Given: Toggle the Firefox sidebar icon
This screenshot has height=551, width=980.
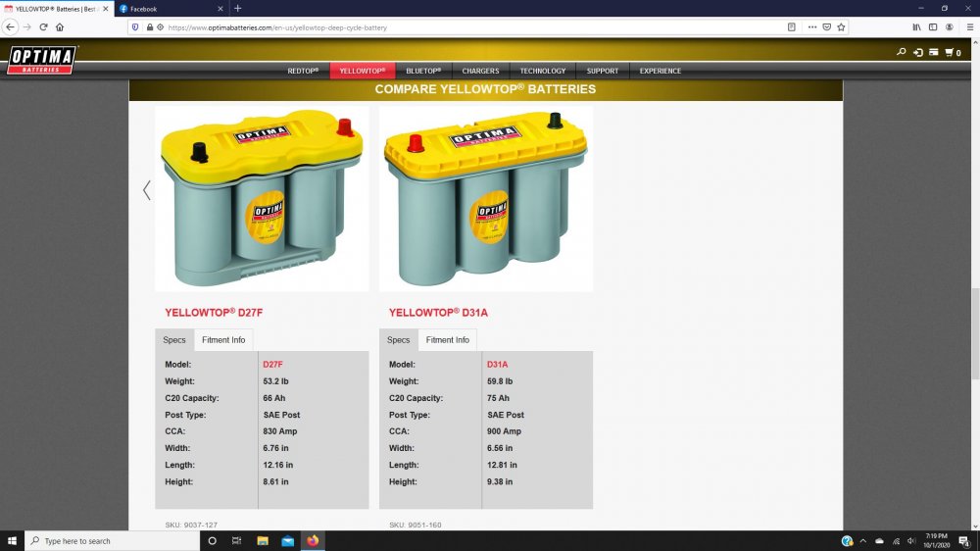Looking at the screenshot, I should (x=933, y=27).
